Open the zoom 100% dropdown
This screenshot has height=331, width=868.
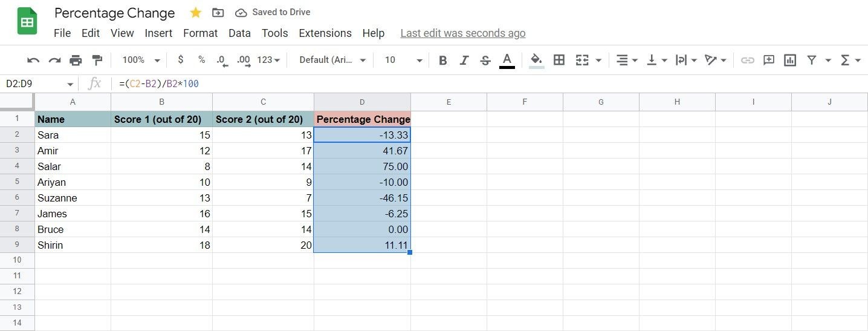pyautogui.click(x=141, y=60)
